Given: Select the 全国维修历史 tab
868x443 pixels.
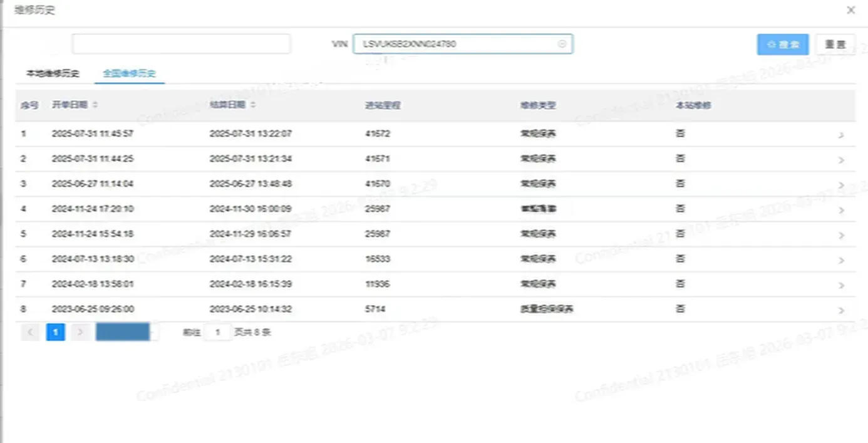Looking at the screenshot, I should tap(130, 73).
